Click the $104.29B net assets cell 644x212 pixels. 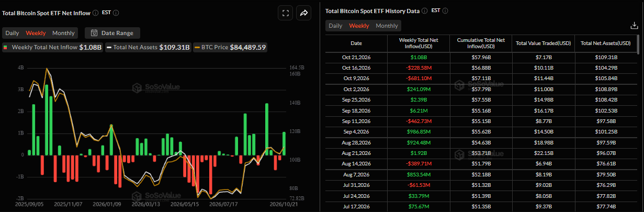click(x=606, y=68)
